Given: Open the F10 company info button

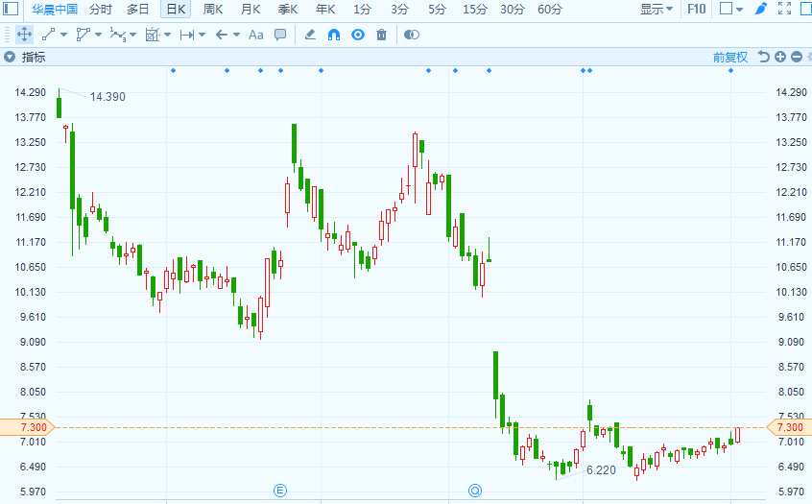Looking at the screenshot, I should click(x=697, y=9).
